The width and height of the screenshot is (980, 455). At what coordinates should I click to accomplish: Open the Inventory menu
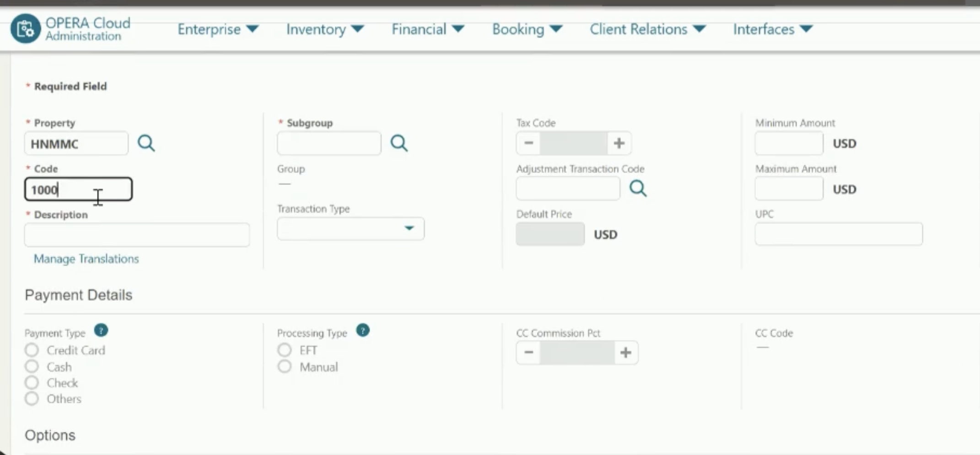[x=325, y=29]
